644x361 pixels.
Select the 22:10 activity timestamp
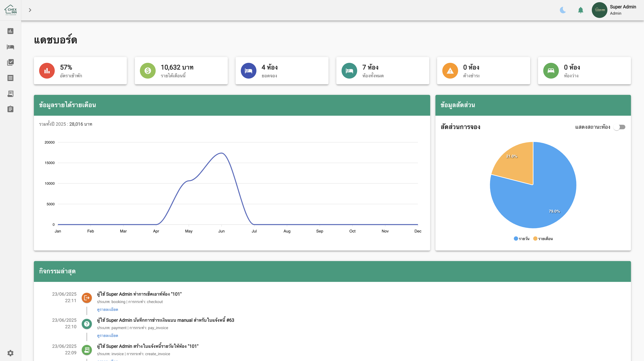(x=70, y=327)
